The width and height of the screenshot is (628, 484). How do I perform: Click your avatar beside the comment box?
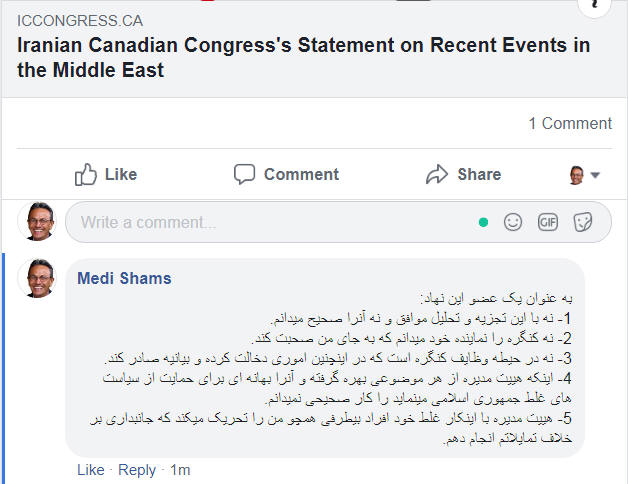[40, 221]
